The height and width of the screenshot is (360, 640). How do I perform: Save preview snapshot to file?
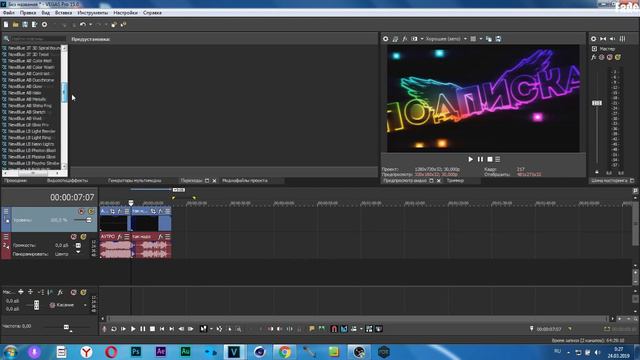click(498, 39)
